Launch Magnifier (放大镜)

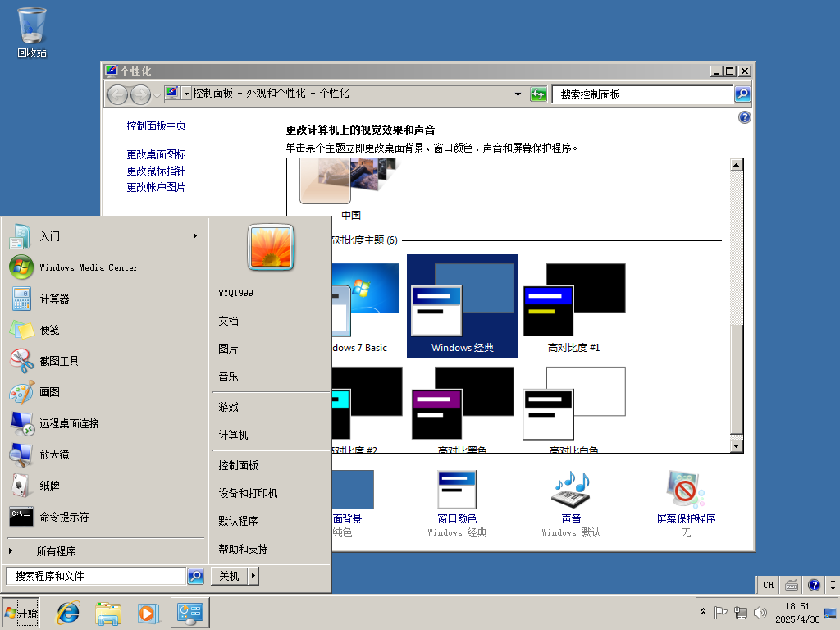click(x=104, y=454)
